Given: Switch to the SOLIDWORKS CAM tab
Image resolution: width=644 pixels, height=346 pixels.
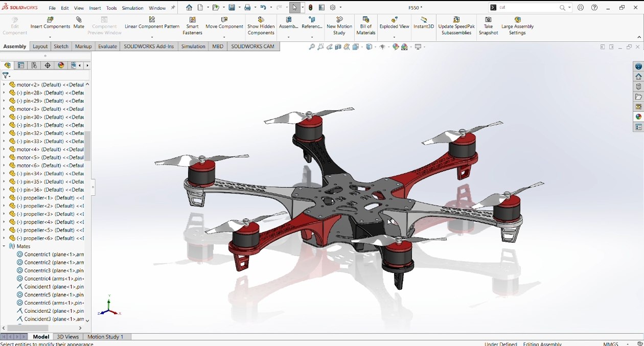Looking at the screenshot, I should pyautogui.click(x=252, y=47).
